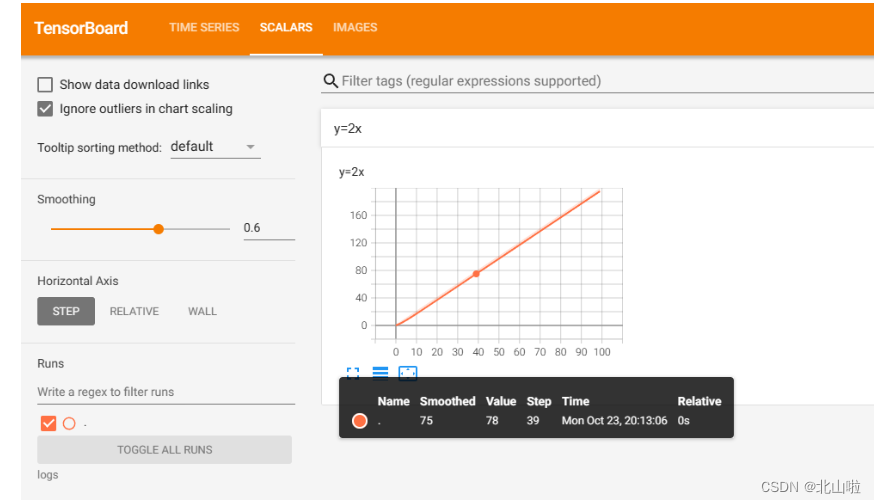Select the run's orange radio circle
The width and height of the screenshot is (876, 503).
(69, 423)
